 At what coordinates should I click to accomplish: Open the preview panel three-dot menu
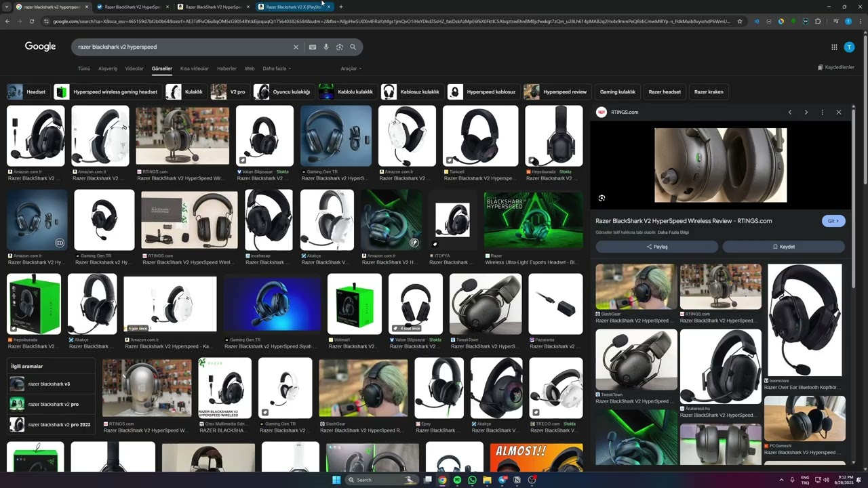pos(823,112)
